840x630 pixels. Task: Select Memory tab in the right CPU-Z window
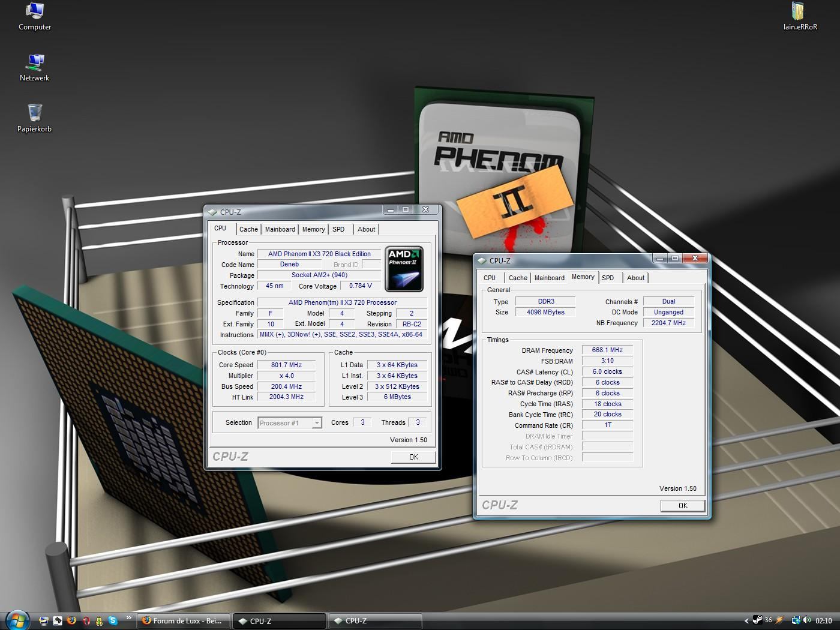click(583, 277)
